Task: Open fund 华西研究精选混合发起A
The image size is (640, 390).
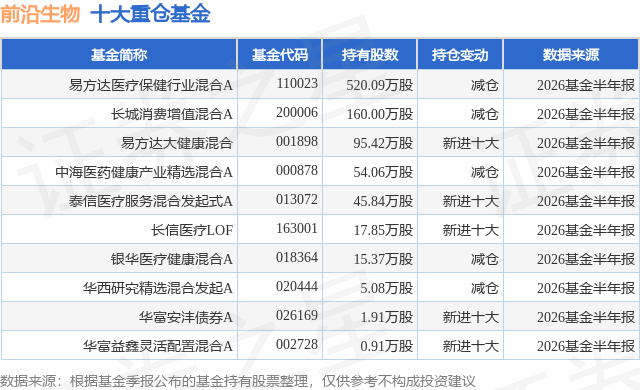Action: (x=158, y=288)
